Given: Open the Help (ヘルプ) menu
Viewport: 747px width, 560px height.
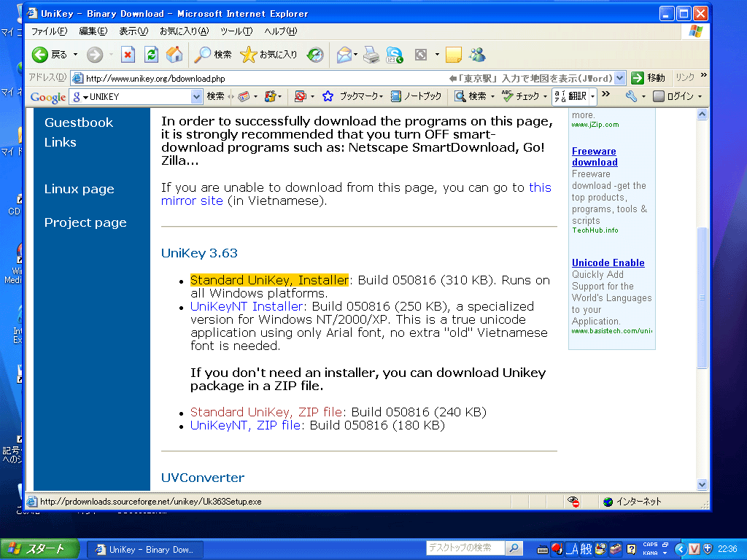Looking at the screenshot, I should pos(280,31).
